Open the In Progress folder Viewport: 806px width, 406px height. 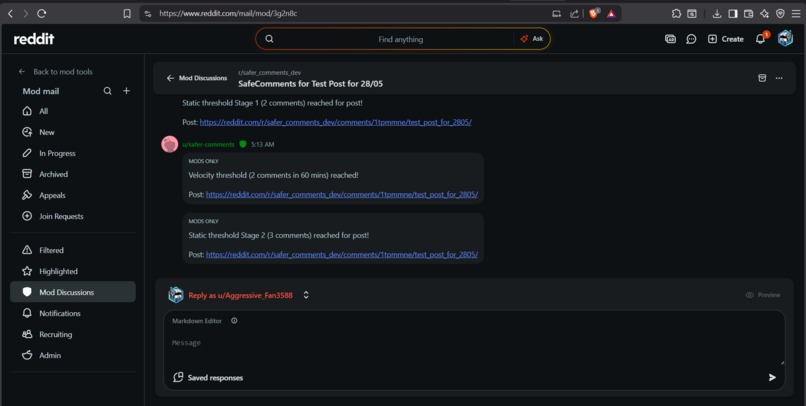coord(73,153)
